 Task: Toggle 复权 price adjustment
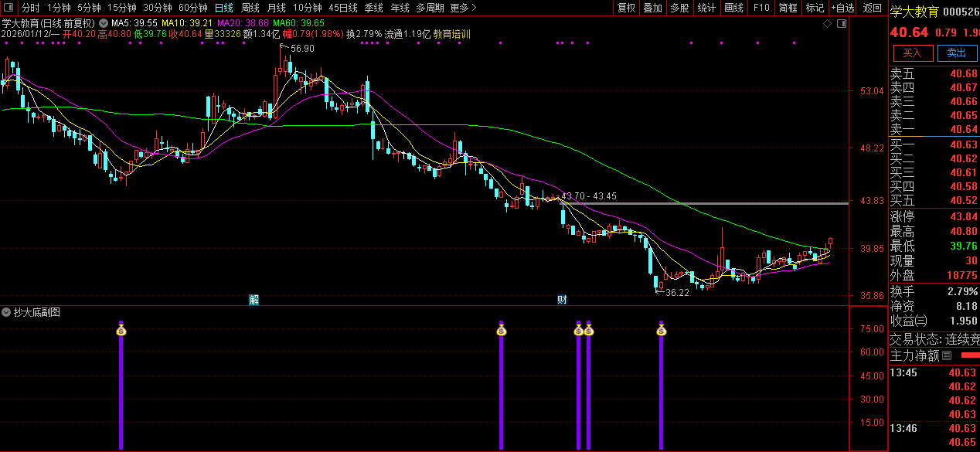click(x=626, y=8)
